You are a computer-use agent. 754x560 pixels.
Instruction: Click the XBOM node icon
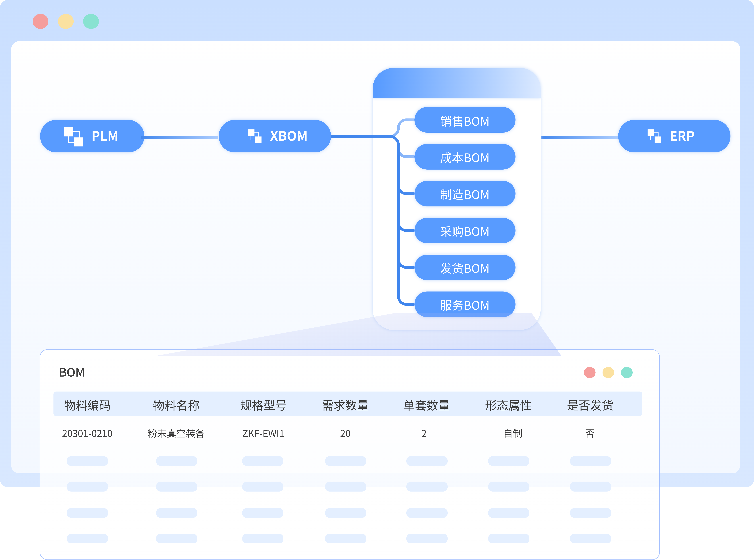point(255,136)
